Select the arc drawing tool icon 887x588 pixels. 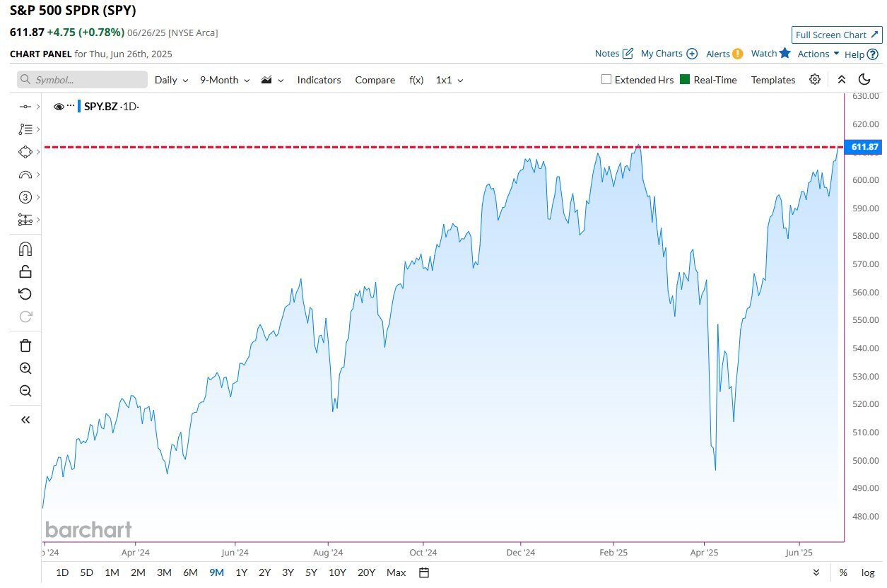25,175
